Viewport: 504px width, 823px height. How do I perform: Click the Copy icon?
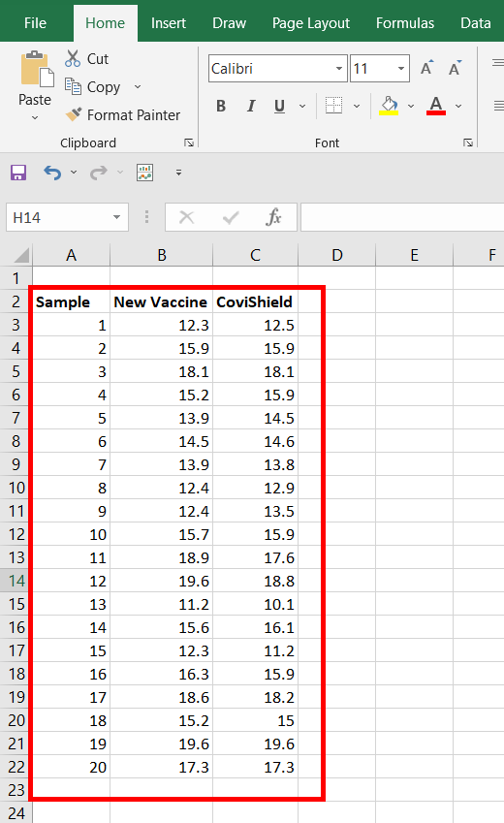(x=73, y=86)
